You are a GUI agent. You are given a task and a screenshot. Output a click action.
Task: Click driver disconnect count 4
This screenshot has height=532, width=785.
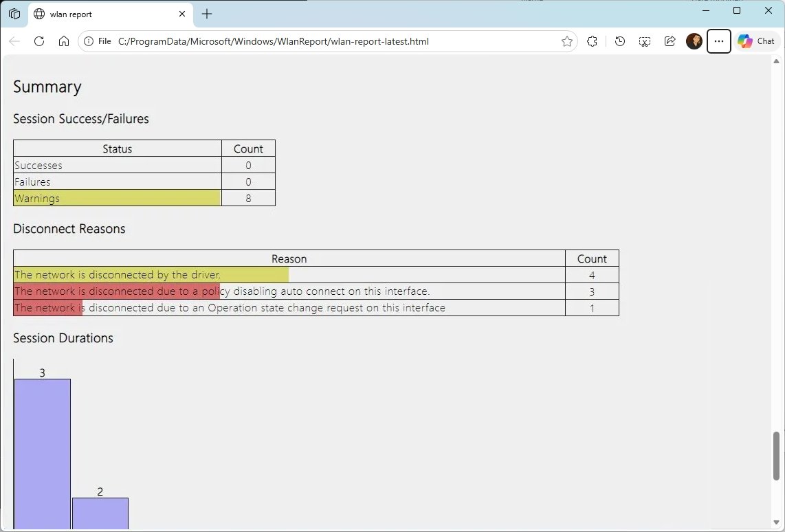coord(593,275)
